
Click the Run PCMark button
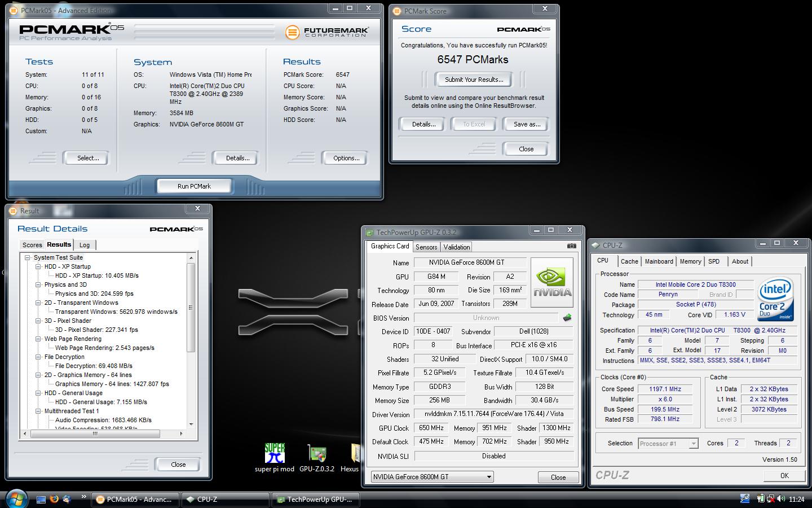tap(194, 186)
